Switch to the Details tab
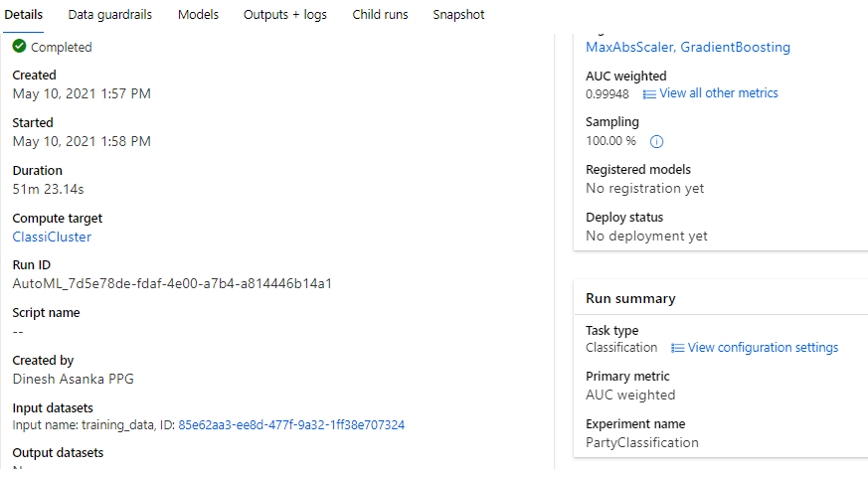 coord(24,15)
